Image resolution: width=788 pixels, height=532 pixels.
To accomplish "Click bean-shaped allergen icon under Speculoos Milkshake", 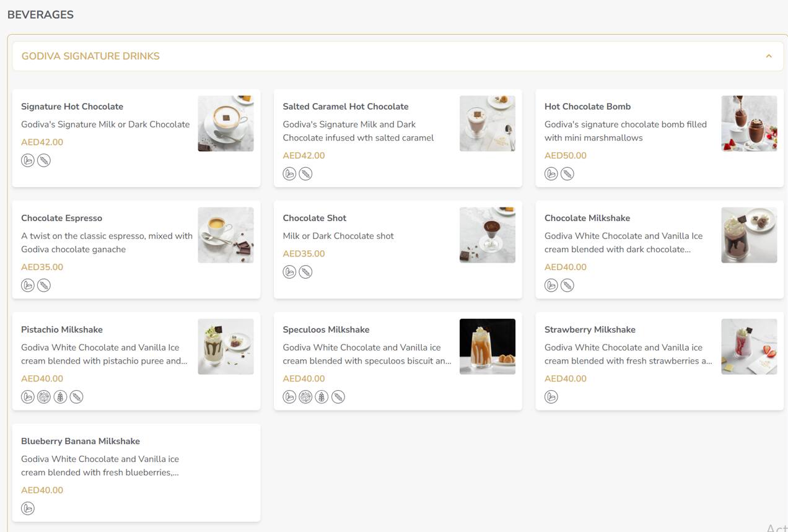I will [x=289, y=397].
